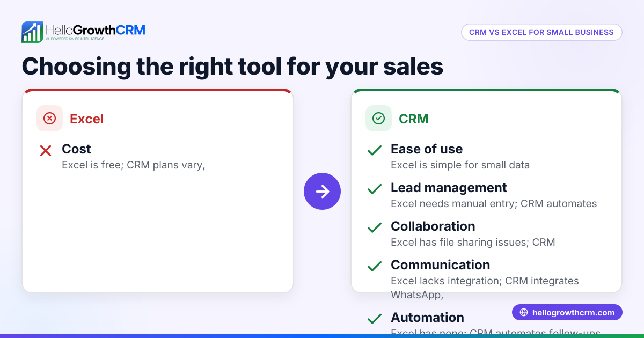The width and height of the screenshot is (644, 338).
Task: Click the HelloGrowthCRM logo chart icon
Action: tap(32, 32)
